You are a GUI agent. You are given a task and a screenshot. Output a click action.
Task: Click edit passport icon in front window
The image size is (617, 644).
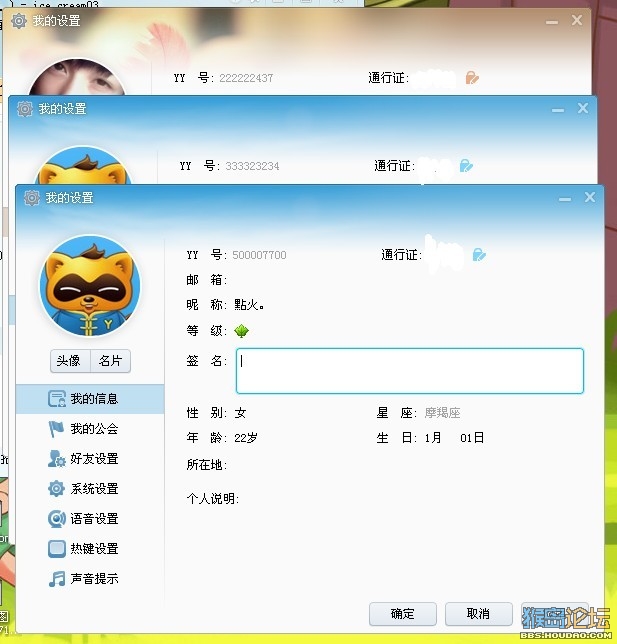click(479, 255)
